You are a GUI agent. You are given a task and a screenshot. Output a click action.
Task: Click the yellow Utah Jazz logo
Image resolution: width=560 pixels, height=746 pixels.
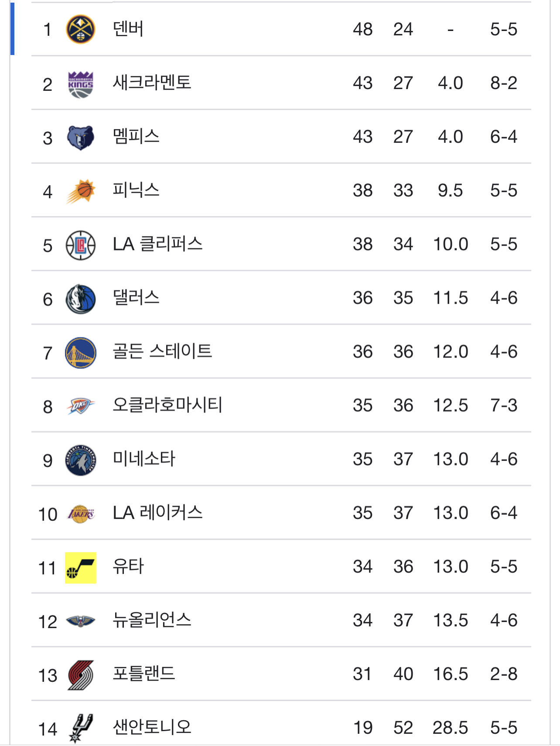click(80, 567)
